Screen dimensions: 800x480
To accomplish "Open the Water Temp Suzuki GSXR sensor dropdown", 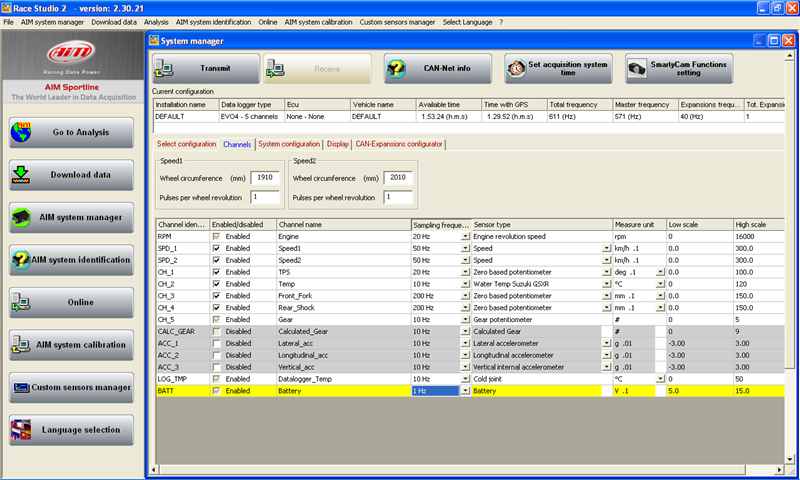I will click(606, 284).
